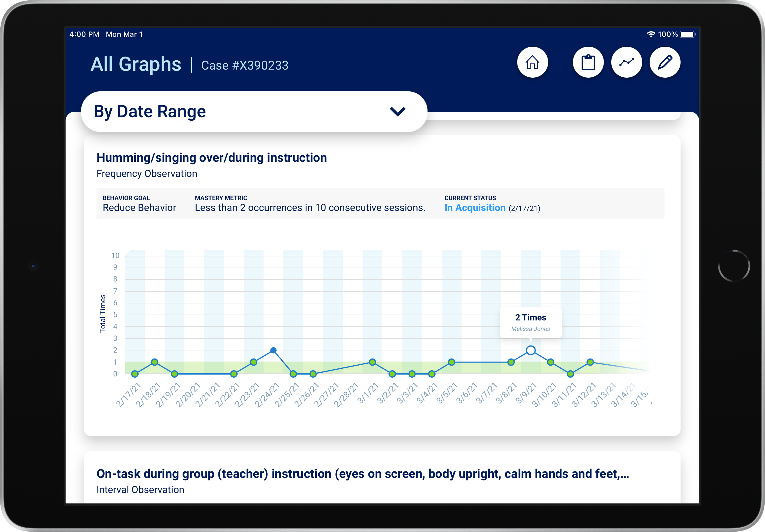Viewport: 765px width, 532px height.
Task: Select the dark blue 2/24/21 data point
Action: click(x=273, y=350)
